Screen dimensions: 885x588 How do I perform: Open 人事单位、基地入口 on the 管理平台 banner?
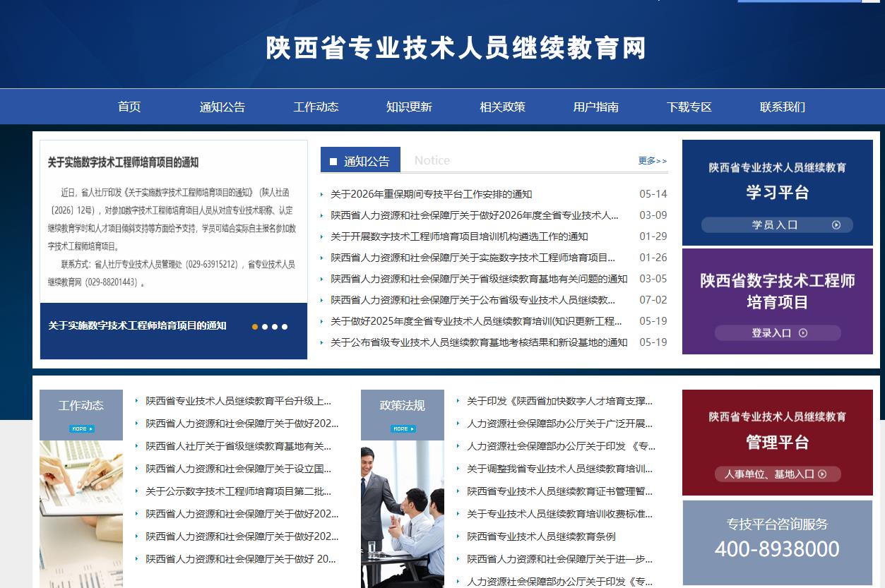777,474
